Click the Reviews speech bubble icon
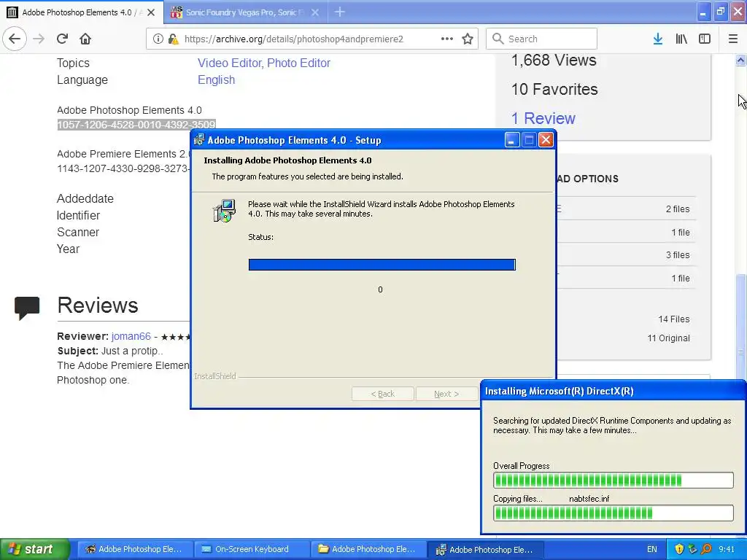 (27, 308)
